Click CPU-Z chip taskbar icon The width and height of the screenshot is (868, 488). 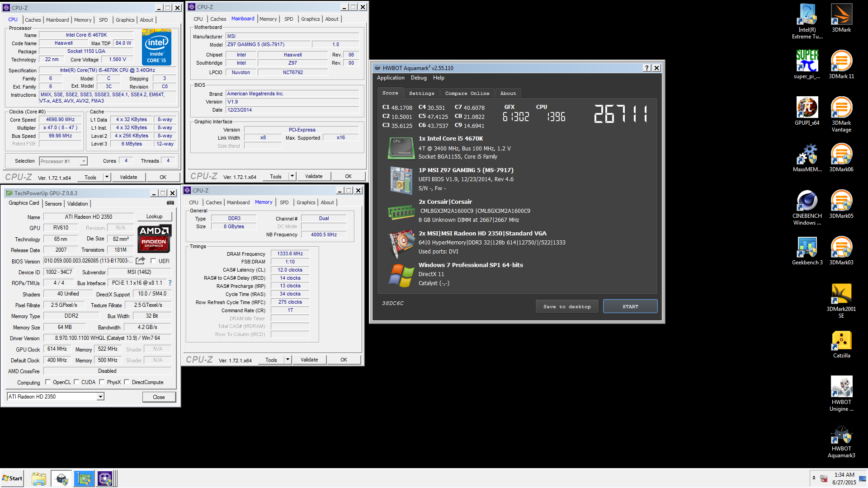click(105, 479)
